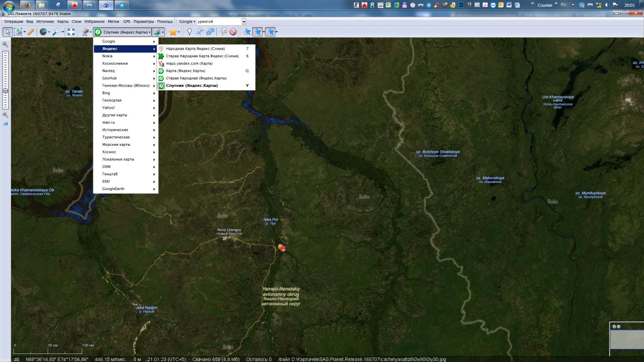Image resolution: width=644 pixels, height=362 pixels.
Task: Open the Слои menu
Action: click(x=76, y=22)
